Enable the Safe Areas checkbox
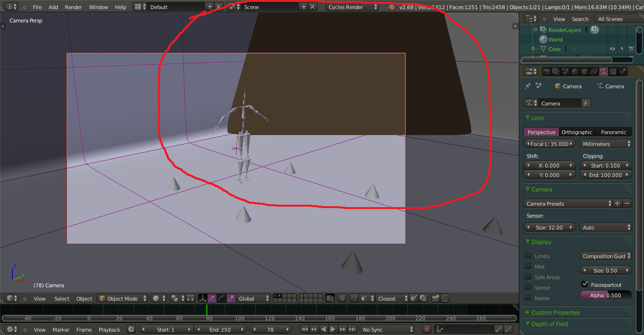 (x=528, y=277)
